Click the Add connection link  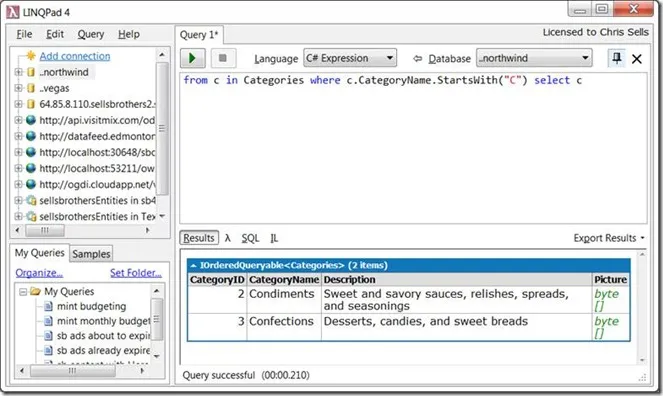pyautogui.click(x=75, y=56)
